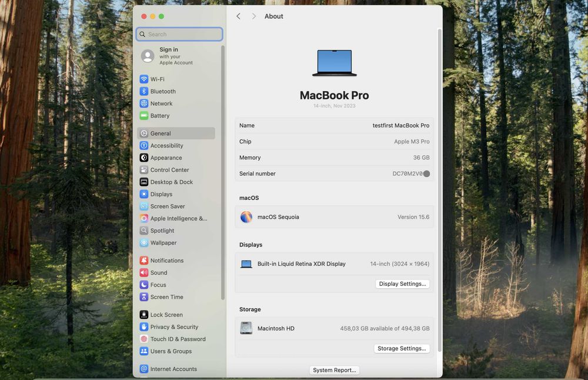Click the computer name testfirst MacBook Pro
This screenshot has width=588, height=380.
401,126
